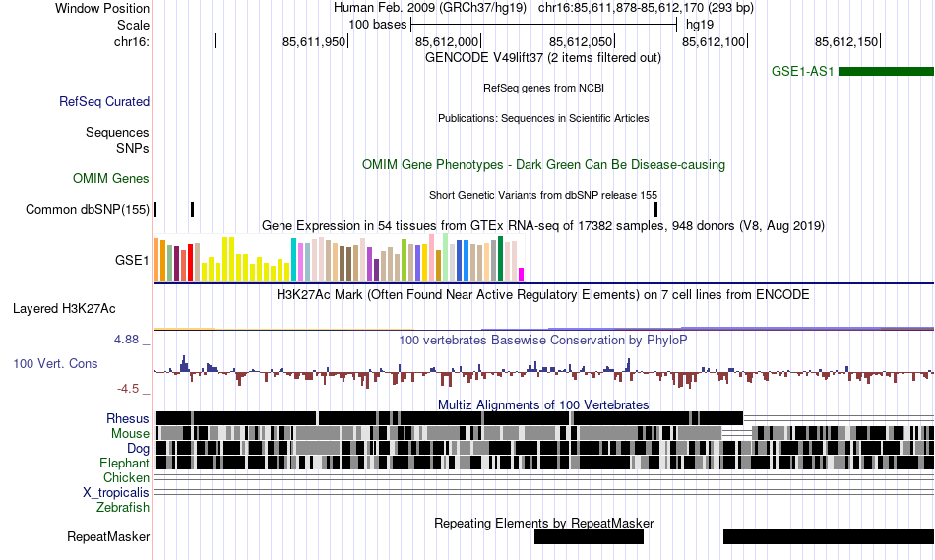Click the 85,612,150 ruler position
Viewport: 935px width, 560px height.
tap(846, 41)
